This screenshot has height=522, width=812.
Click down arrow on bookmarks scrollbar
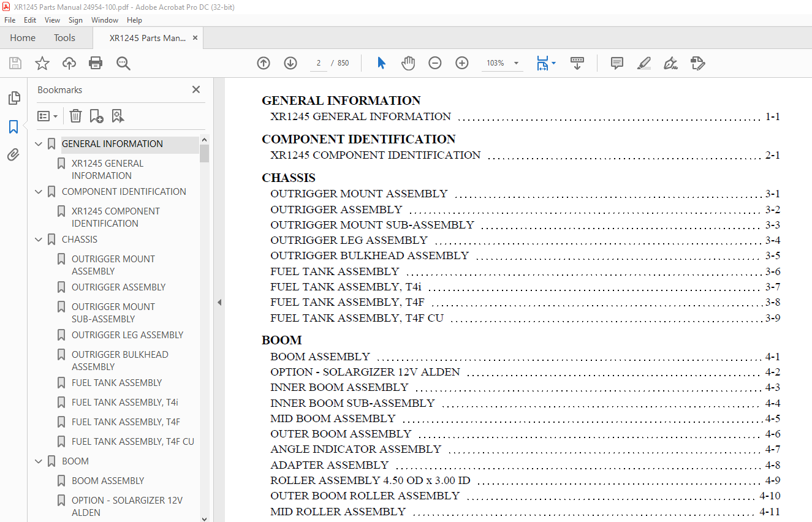(x=205, y=518)
